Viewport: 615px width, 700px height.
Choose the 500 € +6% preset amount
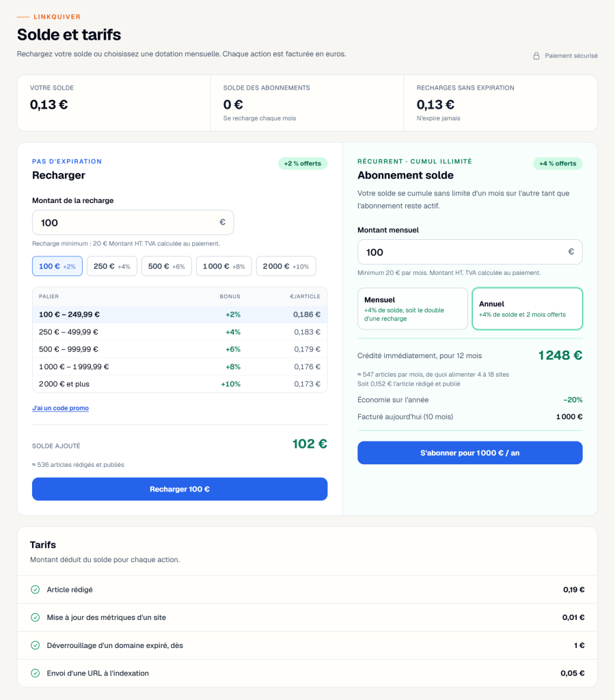(167, 266)
